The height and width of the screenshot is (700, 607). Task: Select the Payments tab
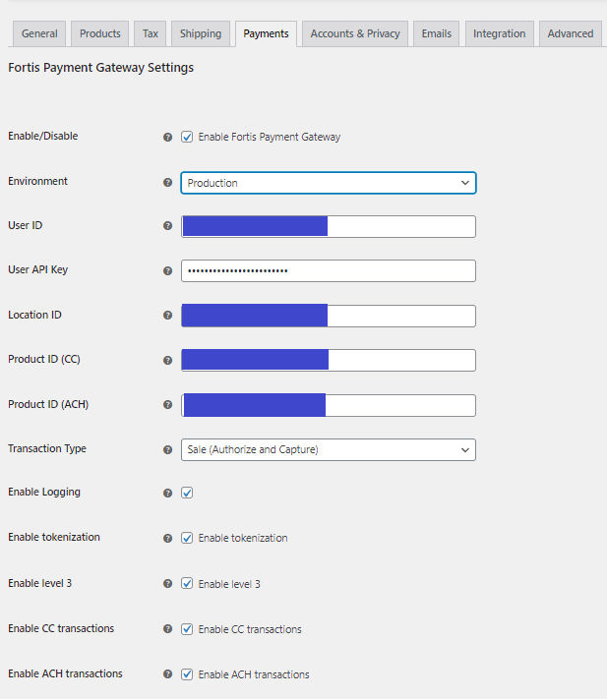pos(266,33)
